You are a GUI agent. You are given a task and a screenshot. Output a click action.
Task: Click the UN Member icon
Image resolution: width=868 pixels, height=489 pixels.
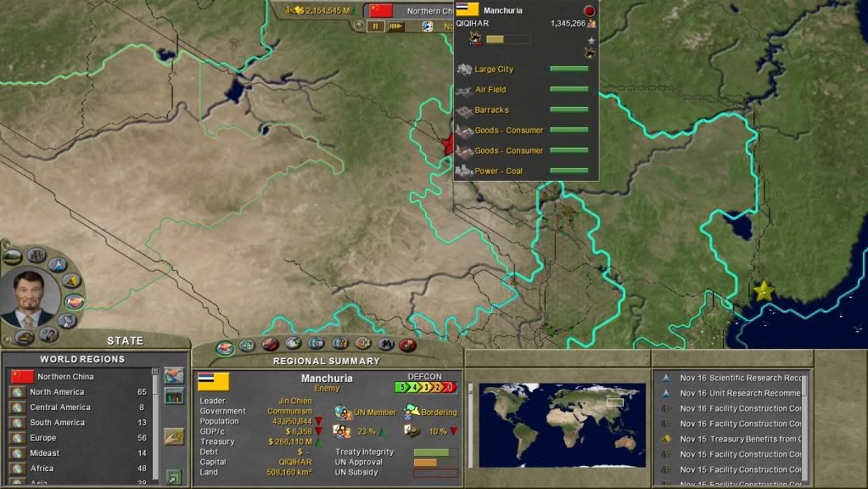pos(343,413)
